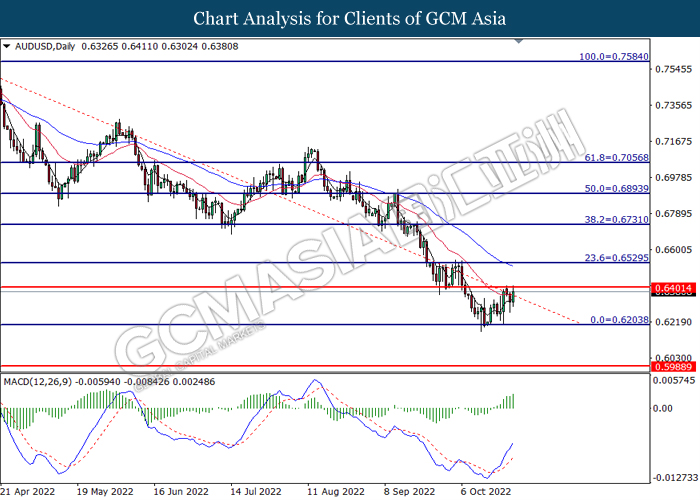Click the 100.0=0.75840 Fibonacci label
The width and height of the screenshot is (700, 500).
614,57
